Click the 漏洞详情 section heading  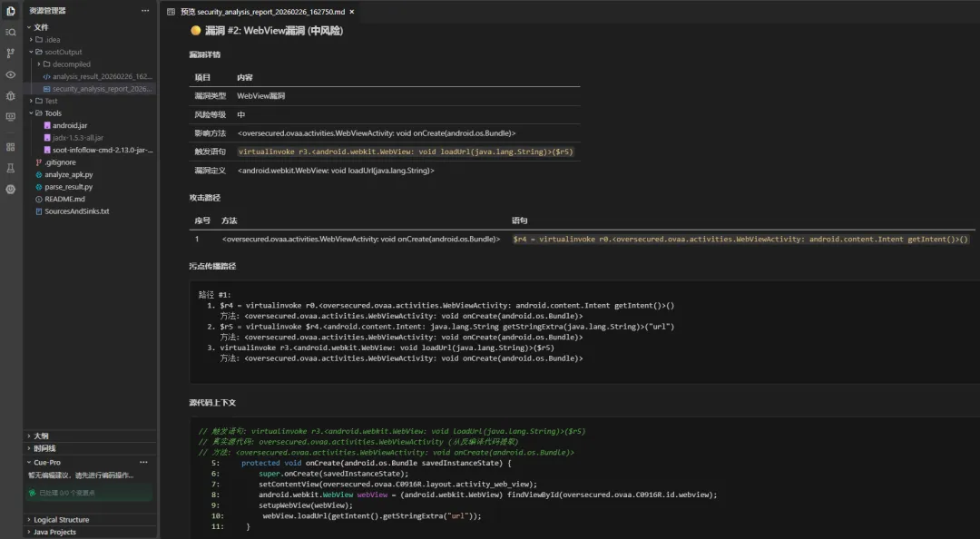click(x=205, y=54)
